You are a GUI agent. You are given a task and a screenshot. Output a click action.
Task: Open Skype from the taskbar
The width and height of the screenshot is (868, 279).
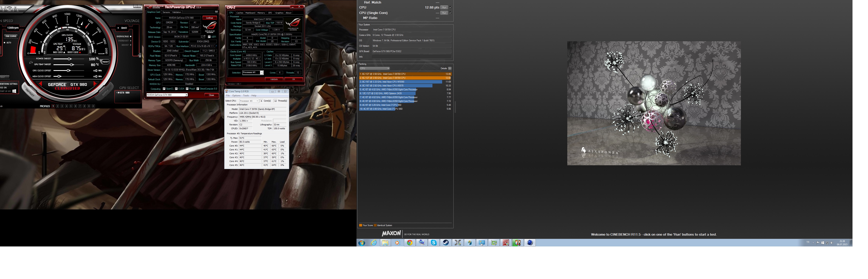tap(434, 243)
